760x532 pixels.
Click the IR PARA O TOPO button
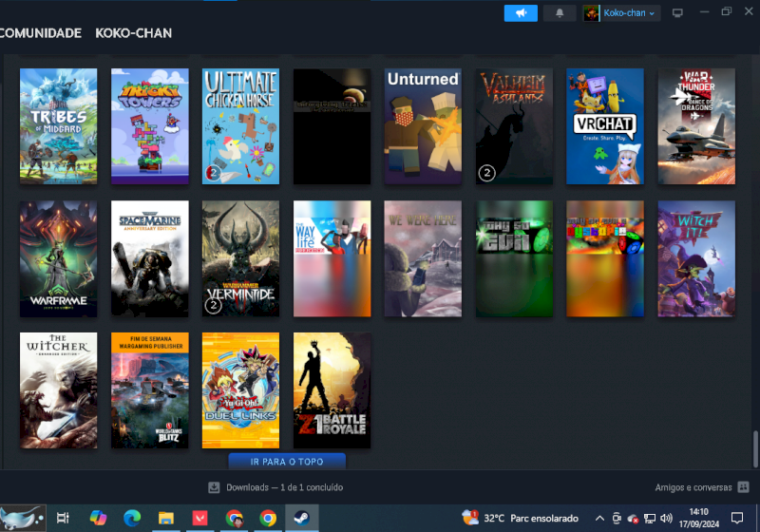(x=287, y=462)
